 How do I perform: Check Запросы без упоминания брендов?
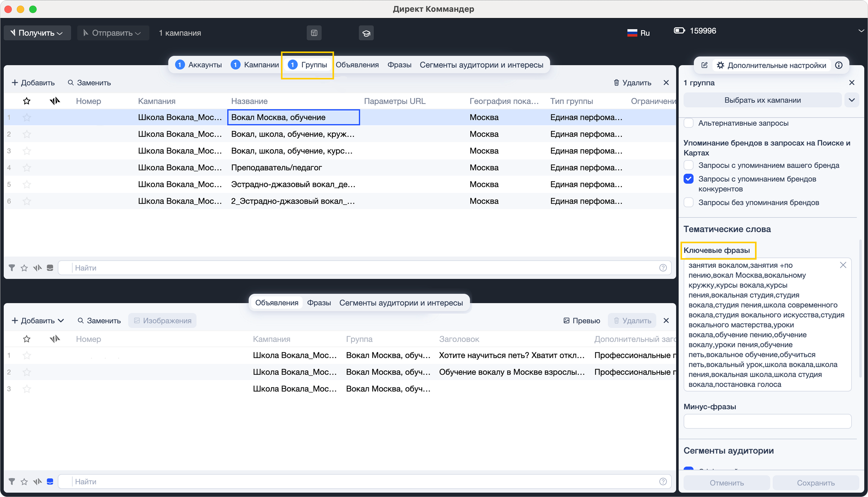coord(688,202)
